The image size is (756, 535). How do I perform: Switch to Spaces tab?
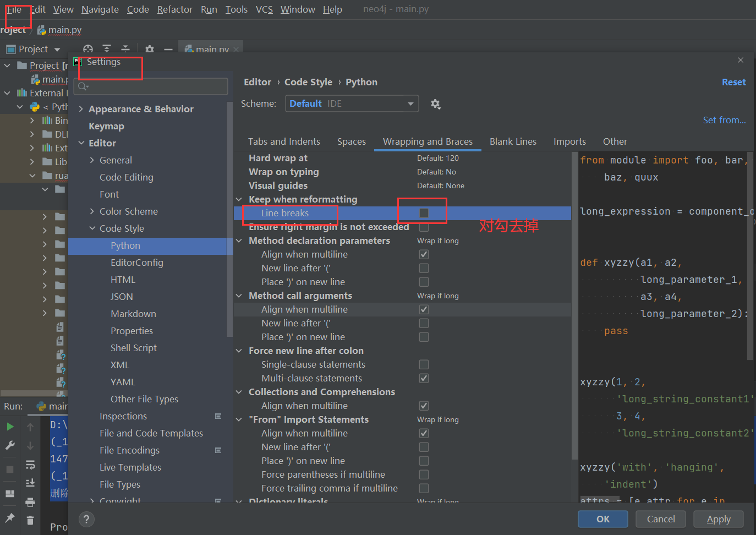352,141
